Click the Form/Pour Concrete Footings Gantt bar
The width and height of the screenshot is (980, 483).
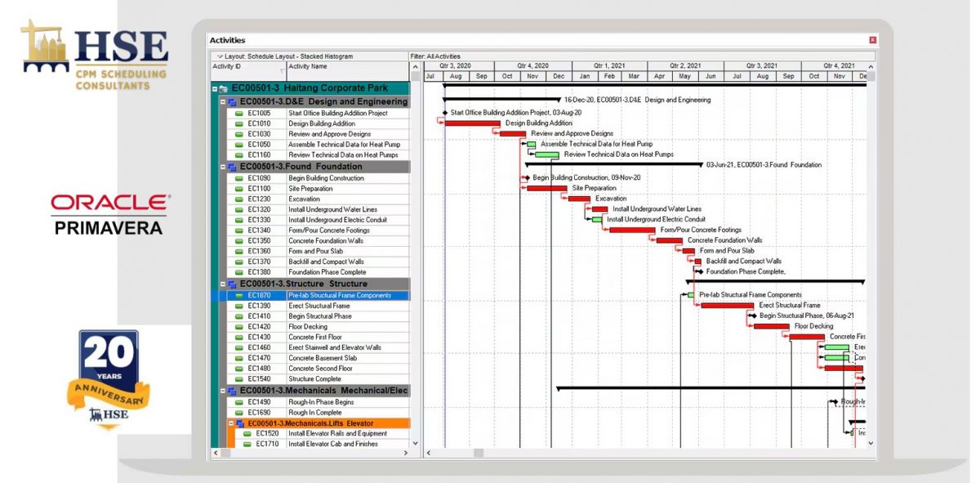pyautogui.click(x=632, y=230)
